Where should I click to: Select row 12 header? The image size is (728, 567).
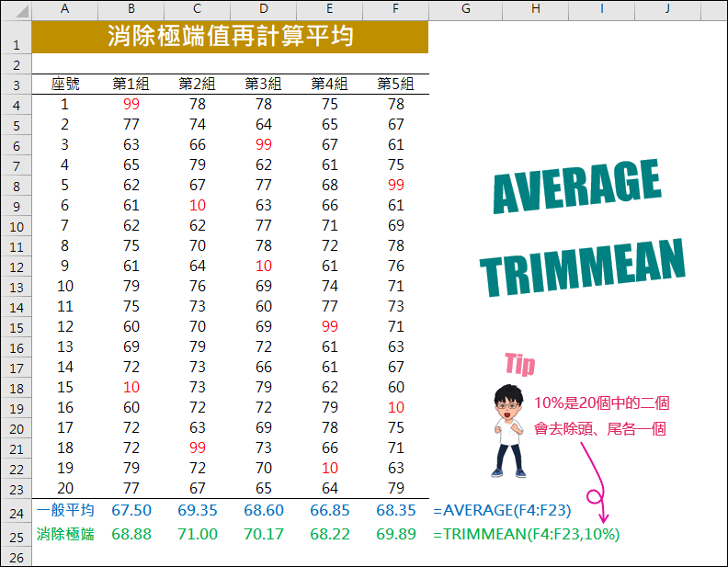(17, 266)
